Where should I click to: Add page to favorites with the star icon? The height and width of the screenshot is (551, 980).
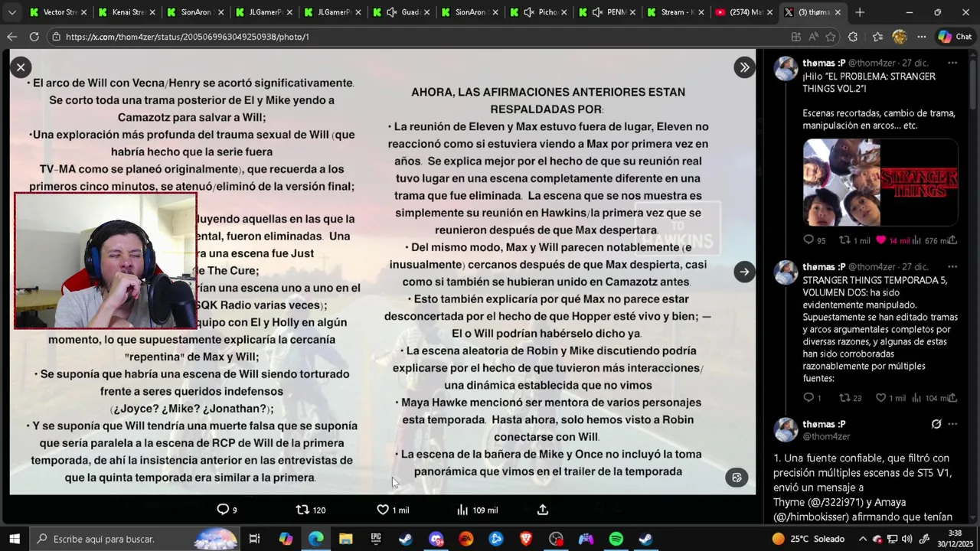[x=832, y=37]
